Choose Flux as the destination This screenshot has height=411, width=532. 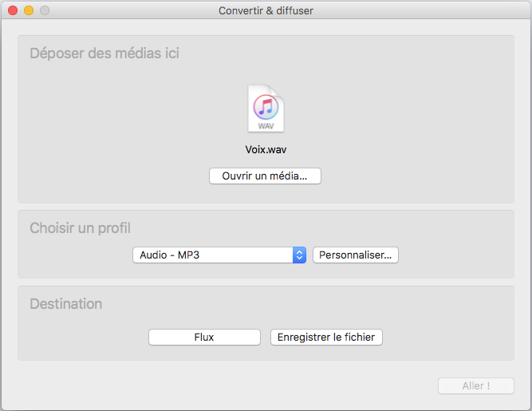(x=204, y=337)
